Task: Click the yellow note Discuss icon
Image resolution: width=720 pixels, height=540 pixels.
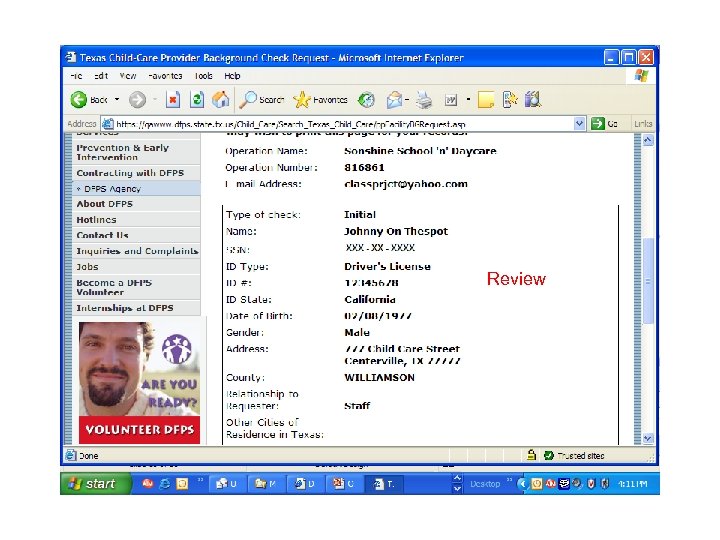Action: (x=486, y=100)
